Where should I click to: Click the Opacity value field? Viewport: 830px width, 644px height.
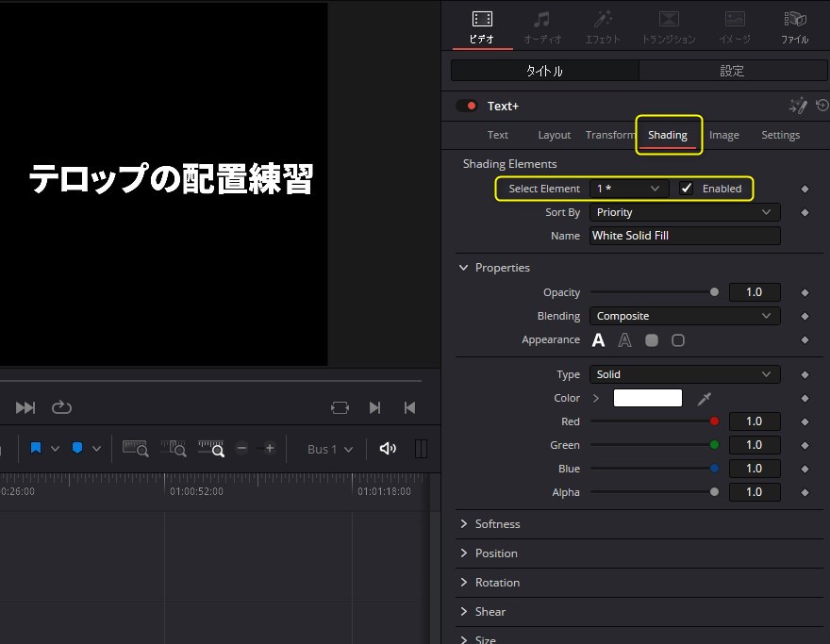[x=755, y=292]
